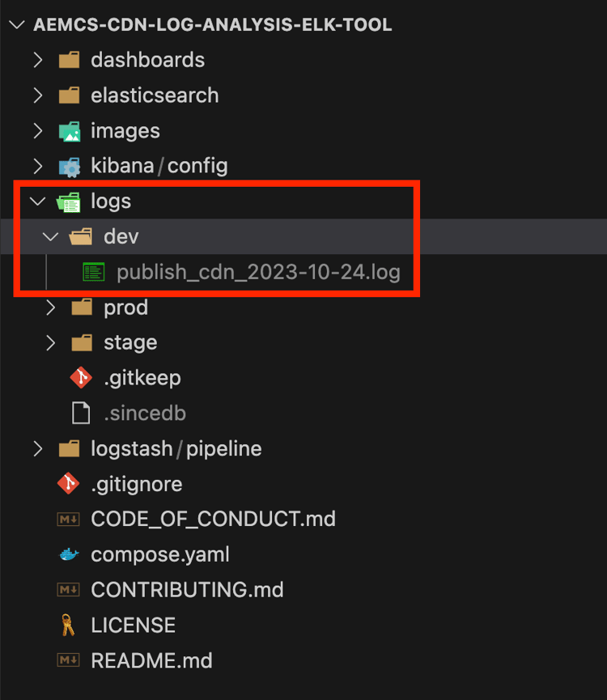Expand the prod folder chevron
This screenshot has width=607, height=700.
[51, 308]
